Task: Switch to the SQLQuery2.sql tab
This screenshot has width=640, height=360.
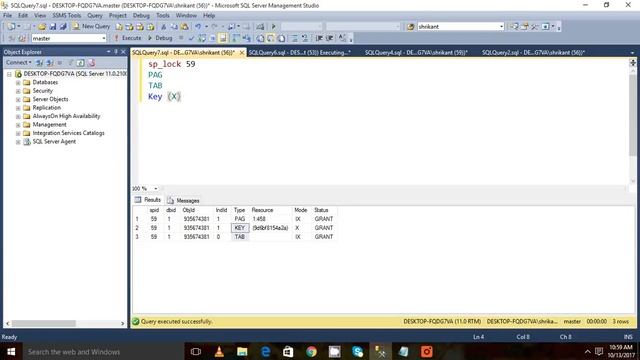Action: (533, 53)
